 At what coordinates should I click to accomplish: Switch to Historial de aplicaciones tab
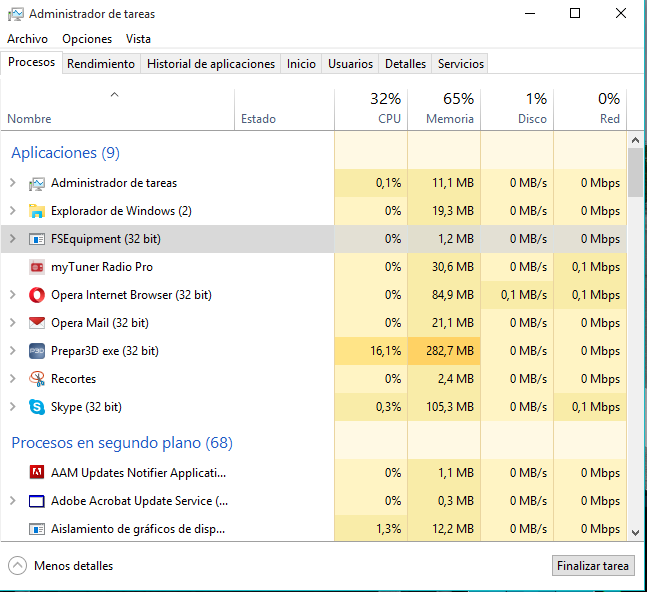[x=211, y=64]
